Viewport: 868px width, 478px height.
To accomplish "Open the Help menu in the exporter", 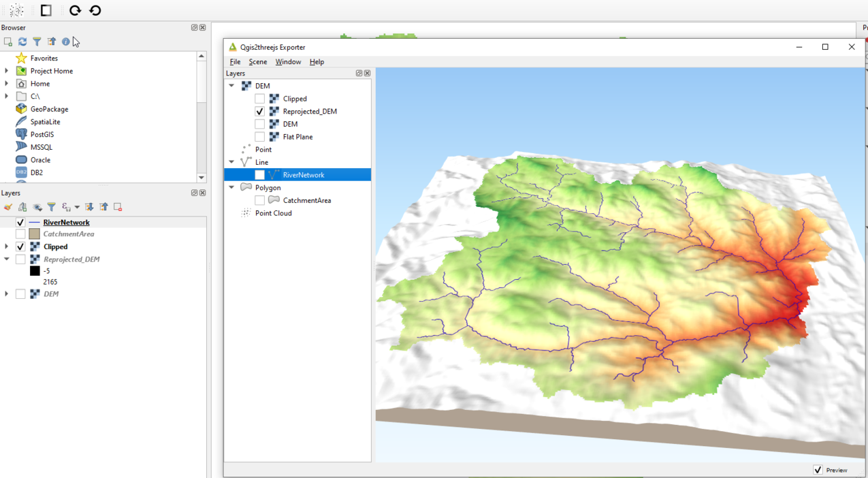I will click(x=317, y=61).
